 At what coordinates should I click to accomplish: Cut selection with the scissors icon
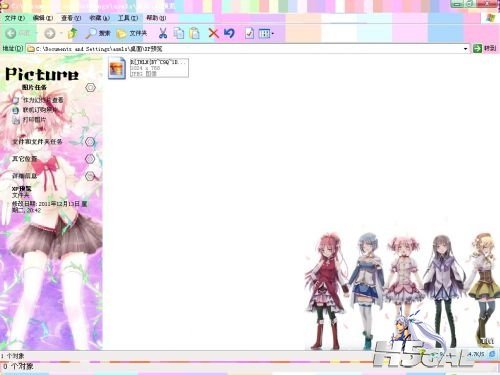[x=163, y=33]
